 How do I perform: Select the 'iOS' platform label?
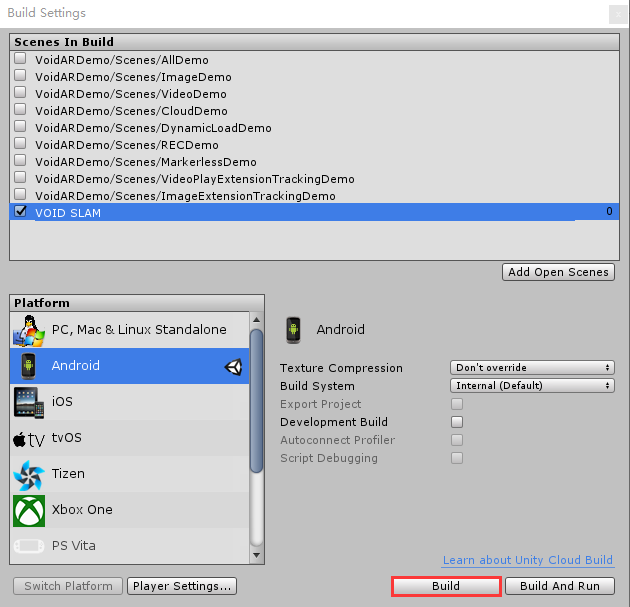tap(62, 401)
